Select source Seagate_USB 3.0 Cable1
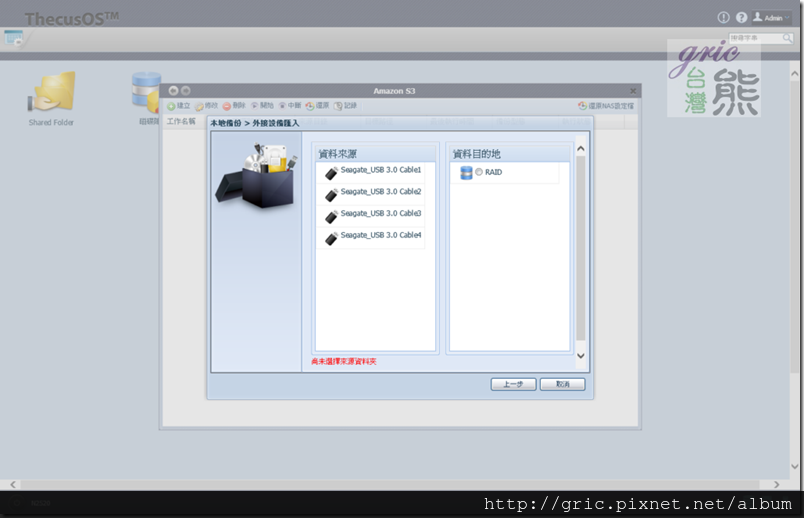The height and width of the screenshot is (518, 804). [370, 173]
